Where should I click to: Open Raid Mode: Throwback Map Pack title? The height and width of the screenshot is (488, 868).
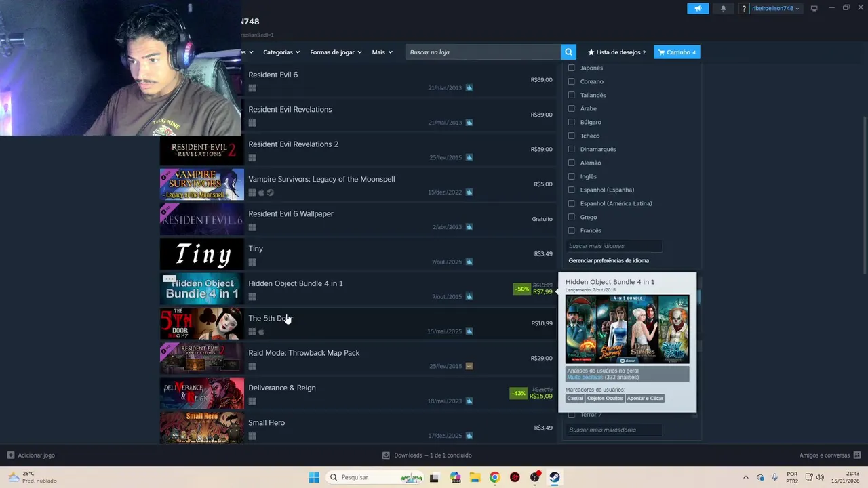tap(304, 353)
